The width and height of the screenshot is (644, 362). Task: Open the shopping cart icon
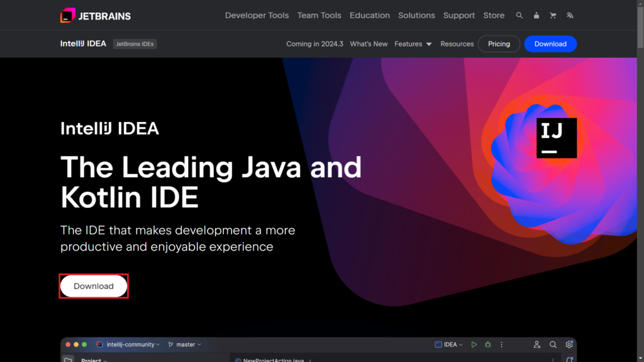click(553, 16)
